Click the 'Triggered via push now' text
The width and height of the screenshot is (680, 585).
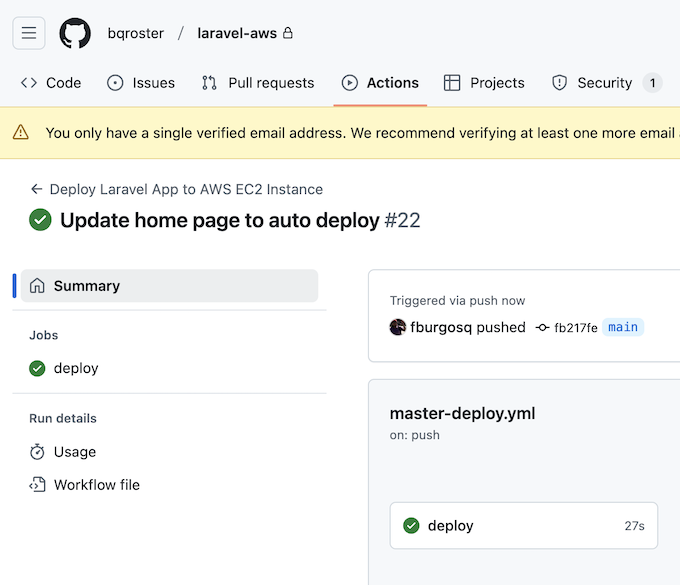pos(457,301)
